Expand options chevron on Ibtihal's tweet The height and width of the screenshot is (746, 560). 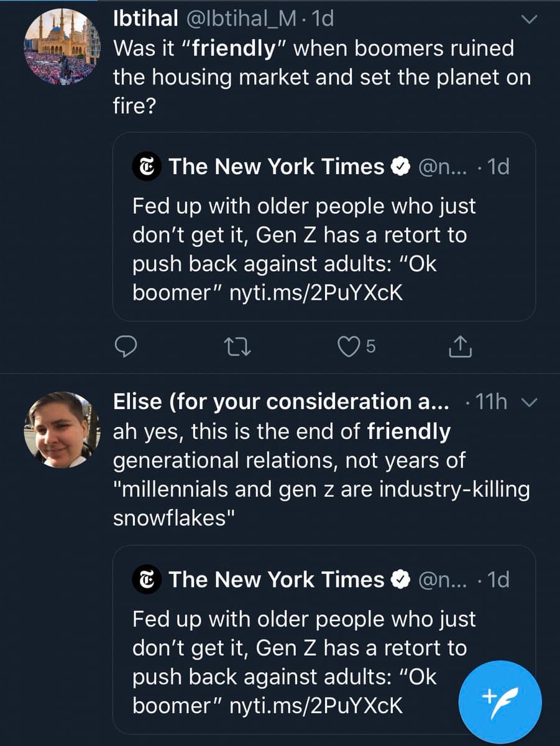(x=528, y=20)
